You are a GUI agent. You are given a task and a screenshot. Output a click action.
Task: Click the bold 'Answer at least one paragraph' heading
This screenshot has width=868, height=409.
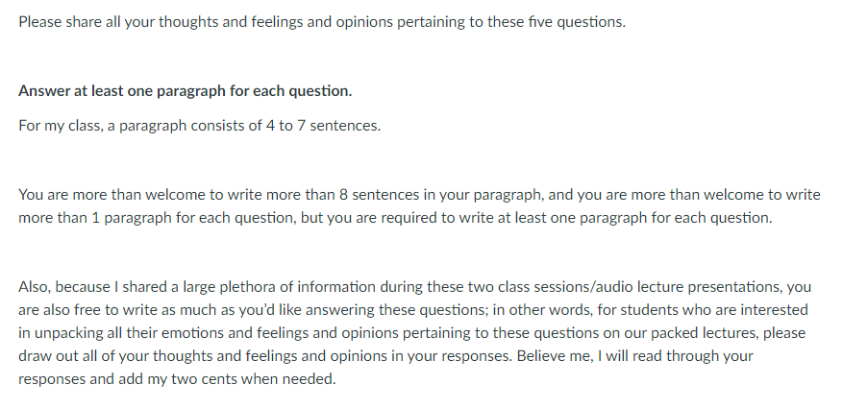[185, 91]
